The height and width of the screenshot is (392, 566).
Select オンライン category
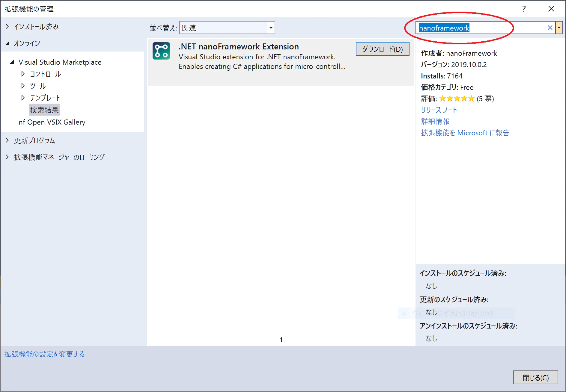point(27,43)
